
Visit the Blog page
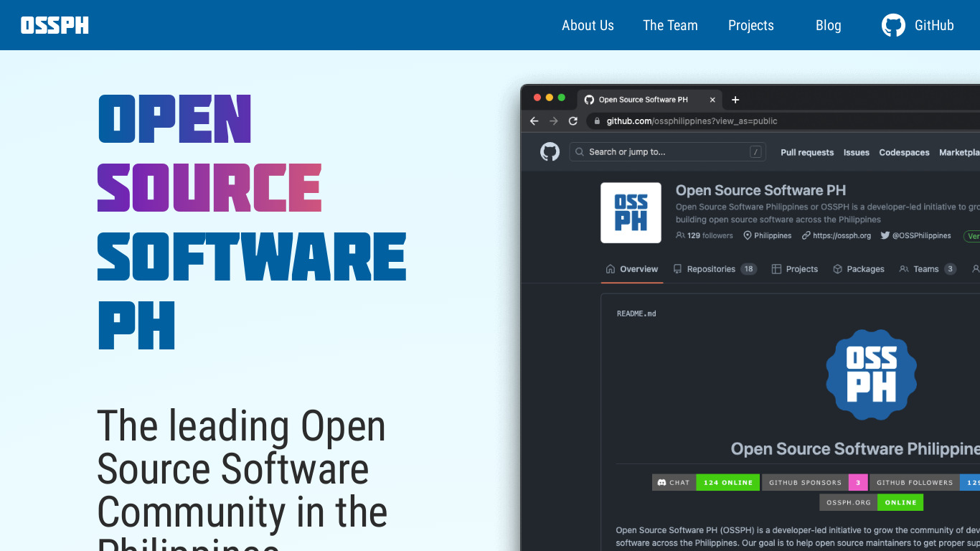(x=828, y=25)
